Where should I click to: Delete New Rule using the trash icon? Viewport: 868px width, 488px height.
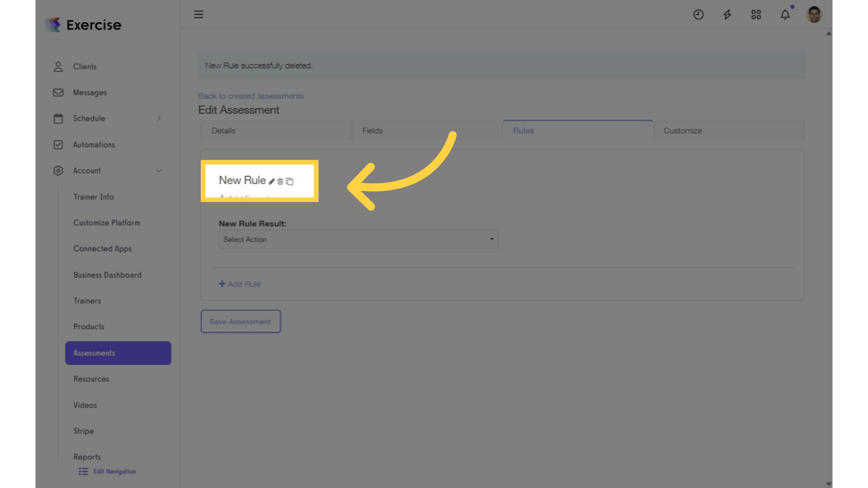[280, 181]
